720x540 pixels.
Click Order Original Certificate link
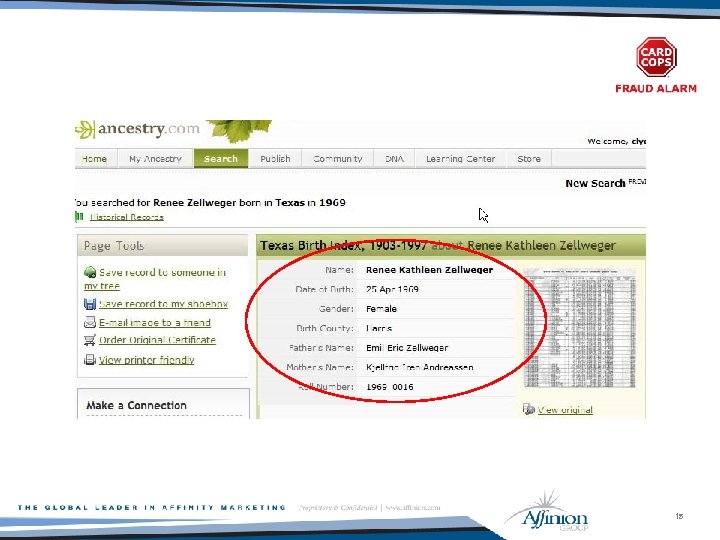click(x=158, y=340)
